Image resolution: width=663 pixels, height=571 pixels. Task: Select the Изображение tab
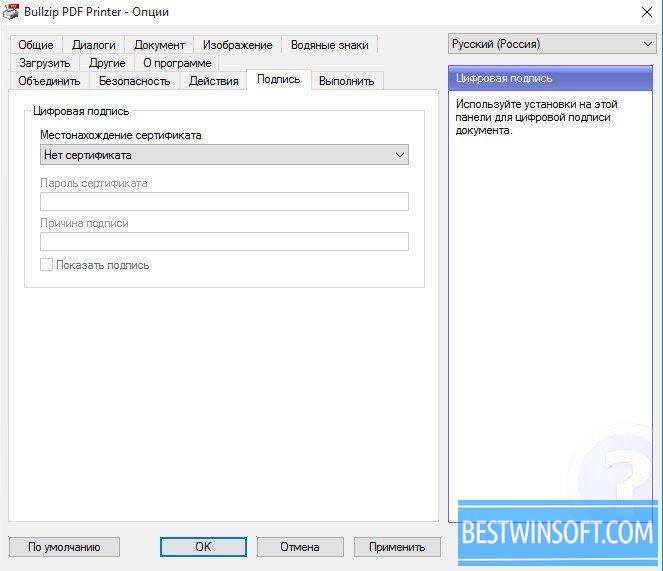coord(237,45)
